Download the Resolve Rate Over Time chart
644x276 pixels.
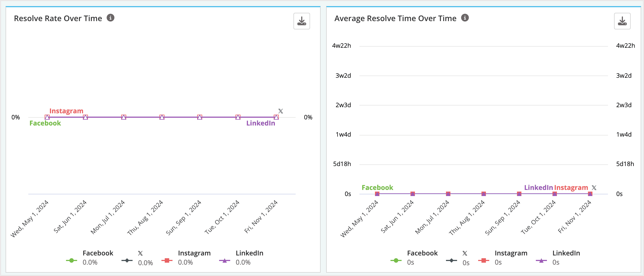[302, 21]
